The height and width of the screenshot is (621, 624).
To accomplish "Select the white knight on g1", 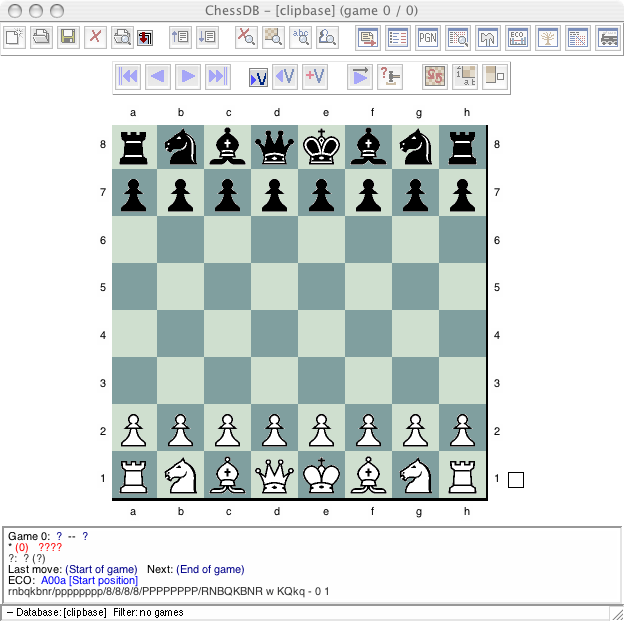I will (x=415, y=475).
